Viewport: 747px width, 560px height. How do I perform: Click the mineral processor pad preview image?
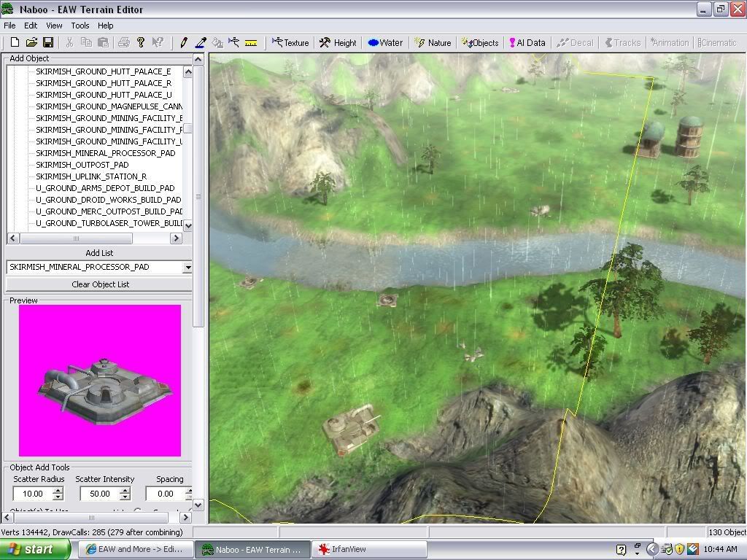pyautogui.click(x=100, y=381)
